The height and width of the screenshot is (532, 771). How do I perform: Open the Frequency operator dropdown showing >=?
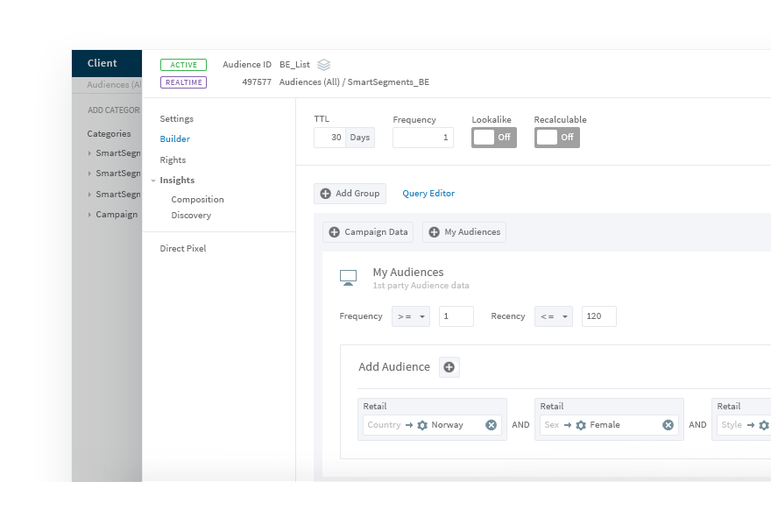coord(411,316)
